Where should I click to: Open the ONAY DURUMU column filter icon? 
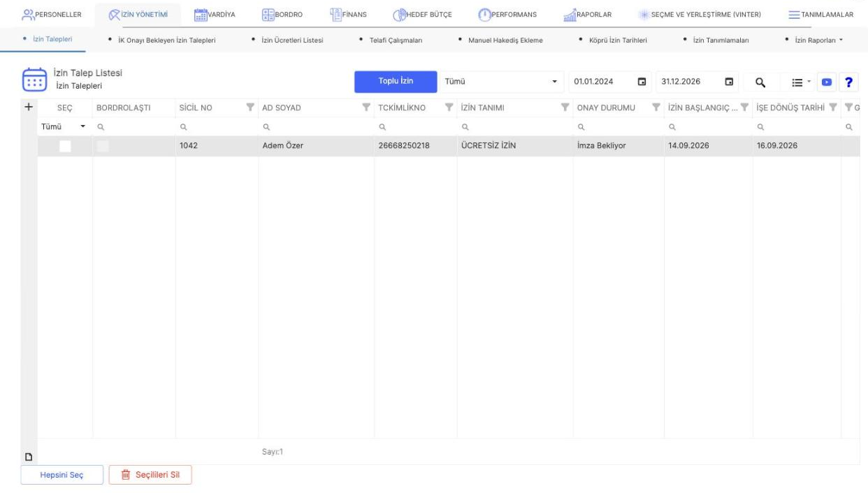656,108
